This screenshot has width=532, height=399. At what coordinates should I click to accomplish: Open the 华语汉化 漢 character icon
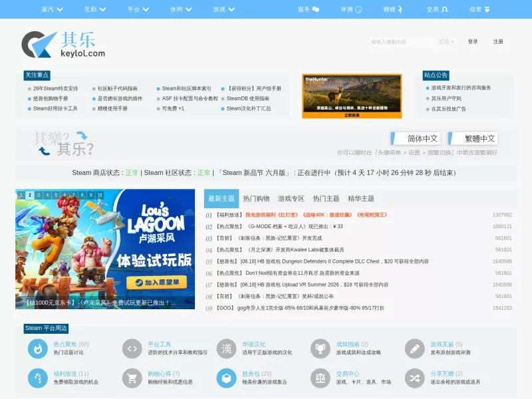(226, 348)
